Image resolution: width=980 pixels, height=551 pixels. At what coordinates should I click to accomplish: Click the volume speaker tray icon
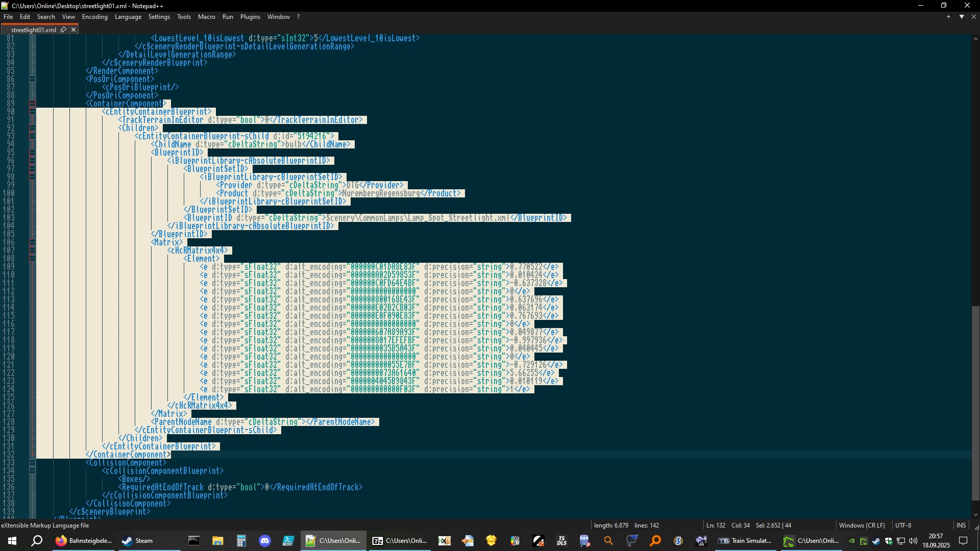913,541
